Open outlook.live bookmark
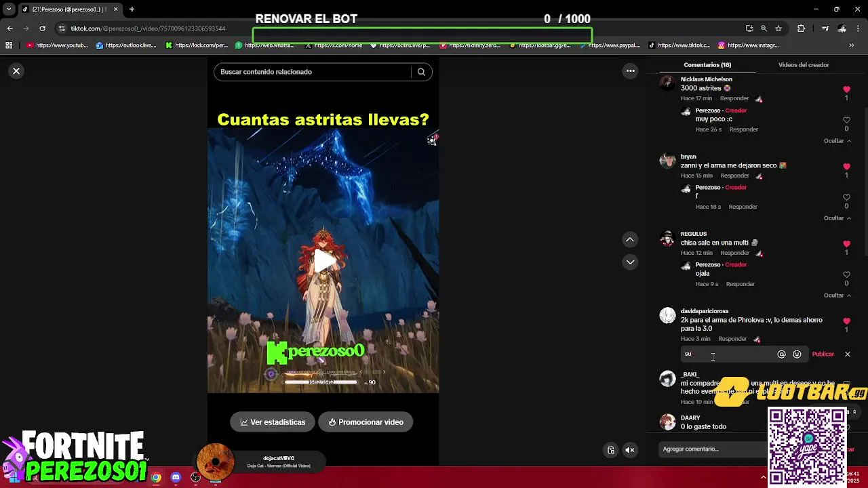This screenshot has height=488, width=868. (x=127, y=45)
